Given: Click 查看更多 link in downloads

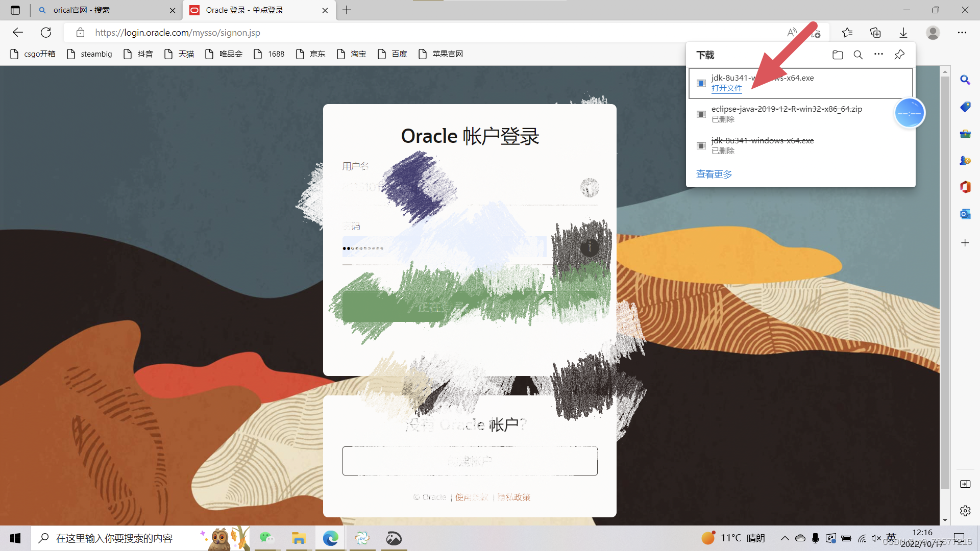Looking at the screenshot, I should pos(714,174).
